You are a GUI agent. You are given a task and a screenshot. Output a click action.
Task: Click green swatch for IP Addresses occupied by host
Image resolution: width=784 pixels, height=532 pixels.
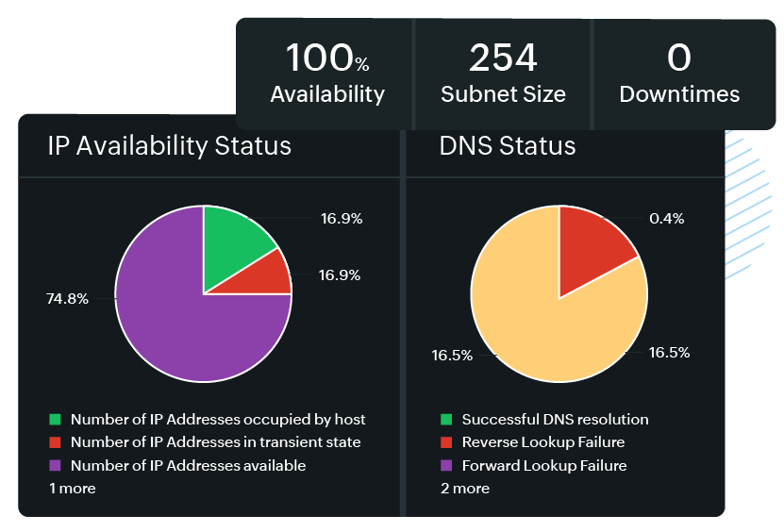55,419
